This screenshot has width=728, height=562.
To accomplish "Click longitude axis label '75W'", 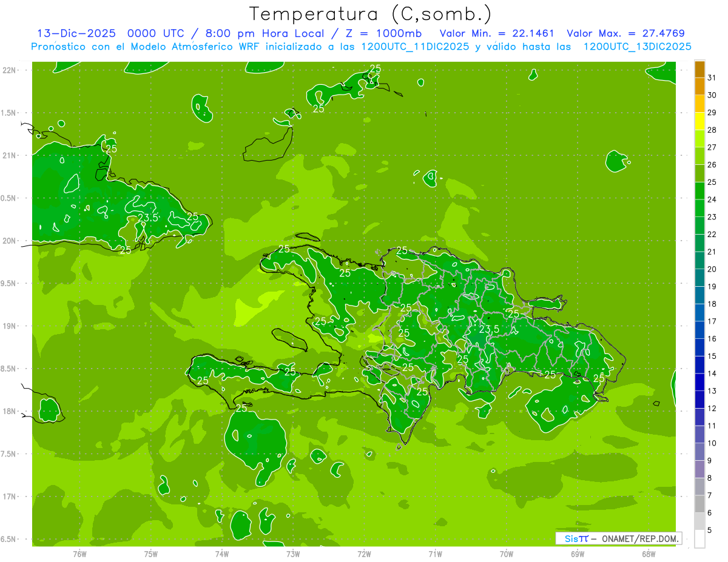I will tap(150, 554).
